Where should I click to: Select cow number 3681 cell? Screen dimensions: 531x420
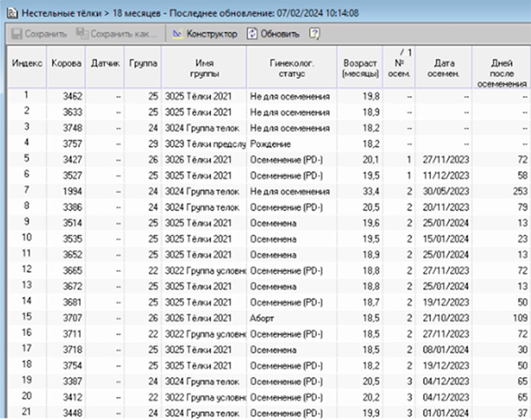(66, 302)
